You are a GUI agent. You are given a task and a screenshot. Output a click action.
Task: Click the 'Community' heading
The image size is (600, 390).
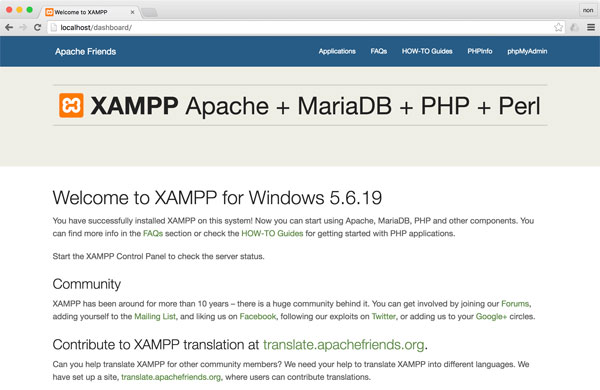click(x=86, y=284)
